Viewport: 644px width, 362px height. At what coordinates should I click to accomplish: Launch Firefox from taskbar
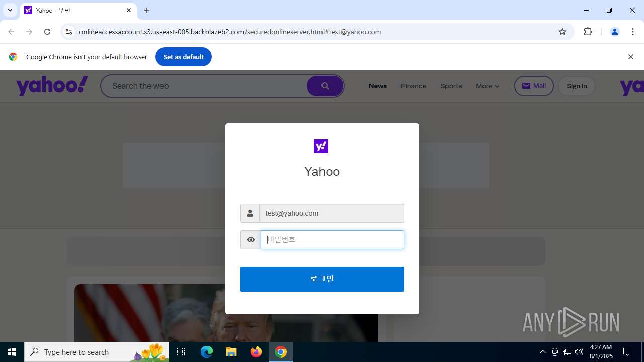click(x=256, y=352)
